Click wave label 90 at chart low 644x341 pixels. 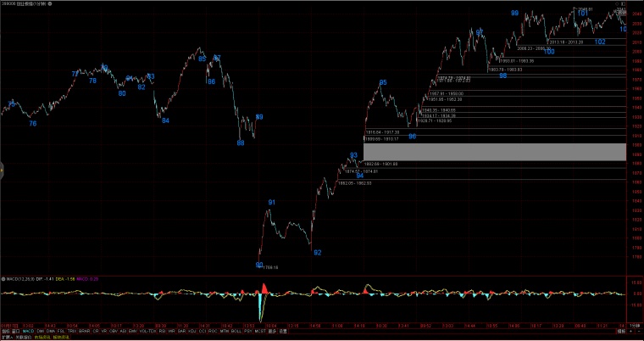click(259, 265)
